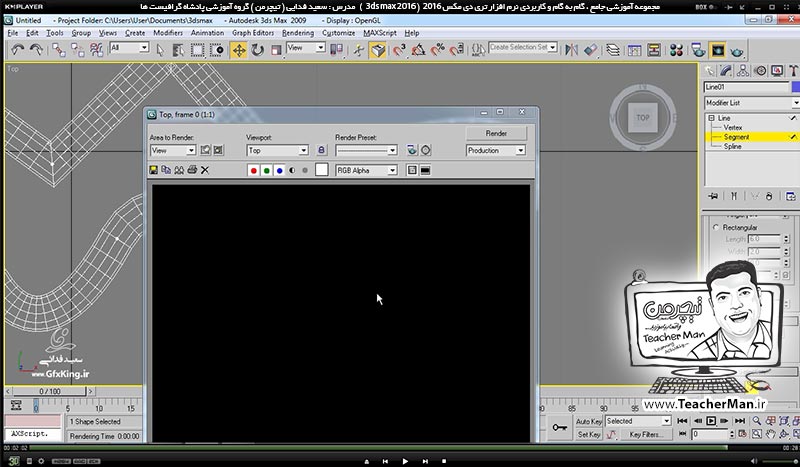Image resolution: width=800 pixels, height=467 pixels.
Task: Collapse the Line entry in modifier stack
Action: click(711, 118)
